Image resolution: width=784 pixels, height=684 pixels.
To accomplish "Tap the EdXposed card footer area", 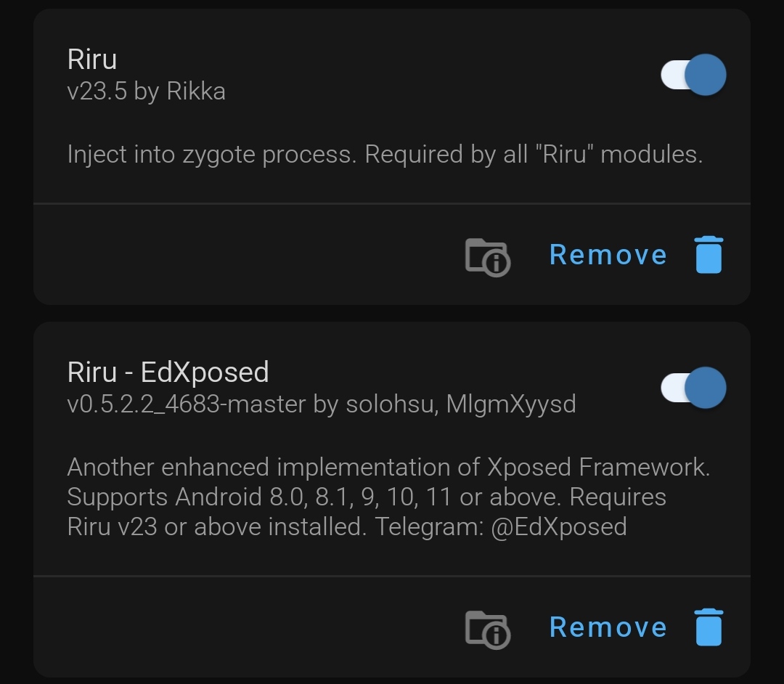I will tap(392, 627).
